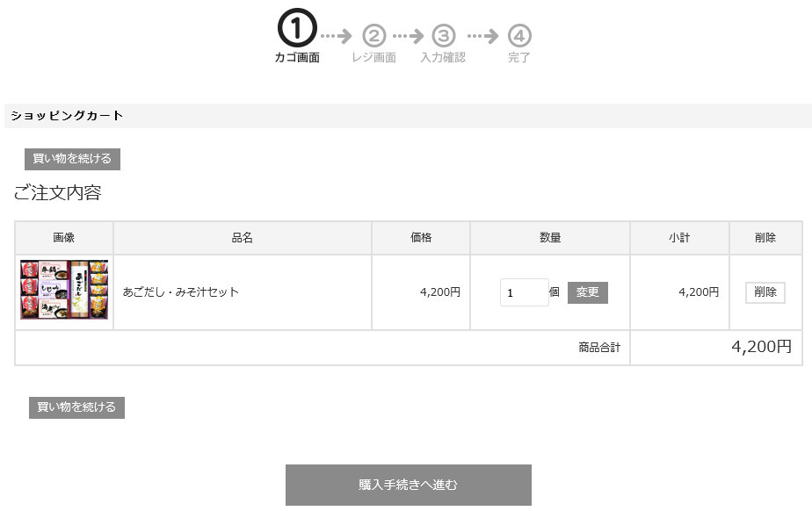Screen dimensions: 812x511
Task: Select the 入力確認 step label
Action: pyautogui.click(x=443, y=57)
